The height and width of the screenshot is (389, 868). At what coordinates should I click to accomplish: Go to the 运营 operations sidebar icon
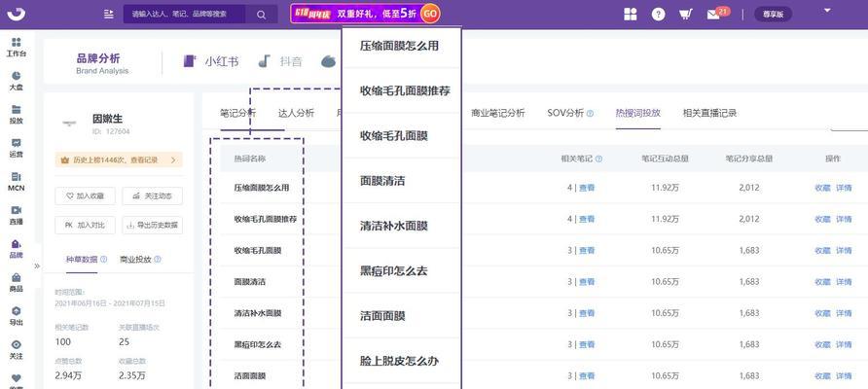pyautogui.click(x=16, y=148)
